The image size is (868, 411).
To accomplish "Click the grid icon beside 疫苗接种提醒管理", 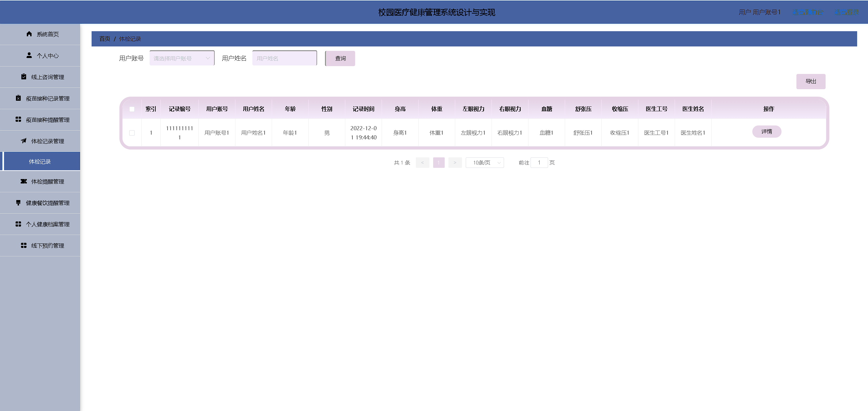I will (18, 119).
